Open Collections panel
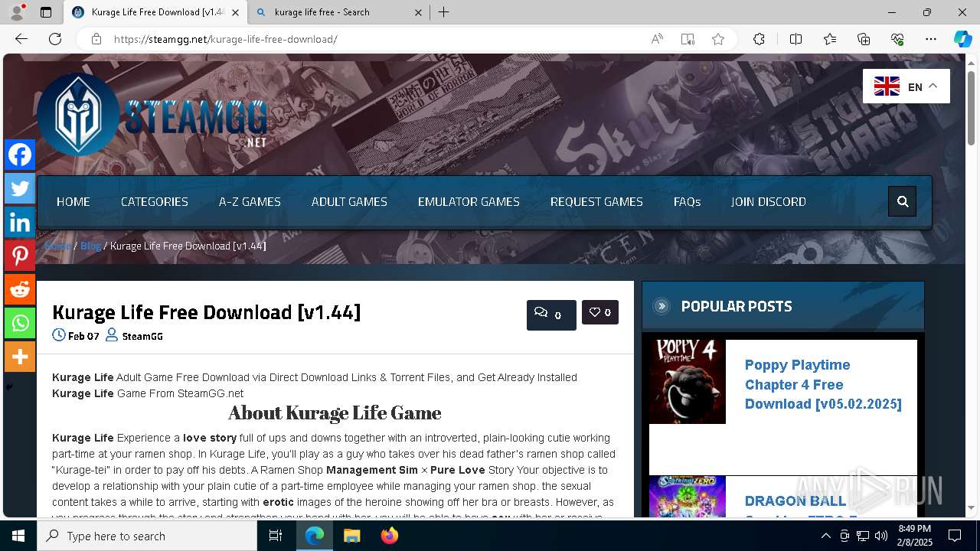This screenshot has width=980, height=551. [864, 39]
